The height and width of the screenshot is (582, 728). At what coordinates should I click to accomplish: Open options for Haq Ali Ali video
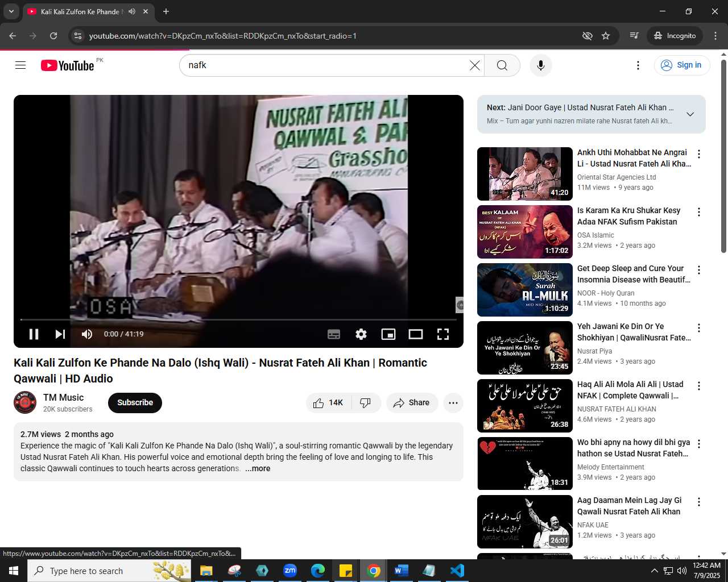699,386
